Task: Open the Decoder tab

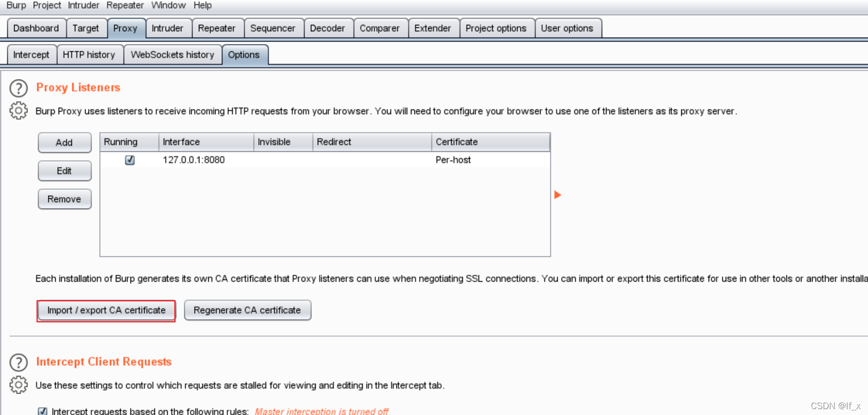Action: (x=327, y=28)
